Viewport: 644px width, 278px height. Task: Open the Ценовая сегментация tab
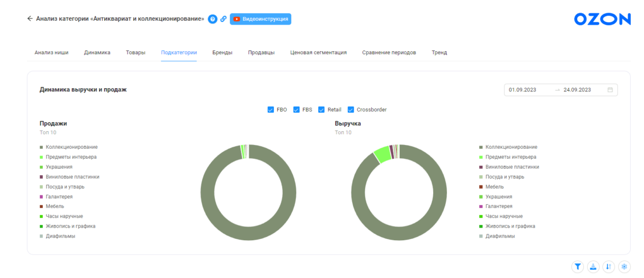point(318,53)
